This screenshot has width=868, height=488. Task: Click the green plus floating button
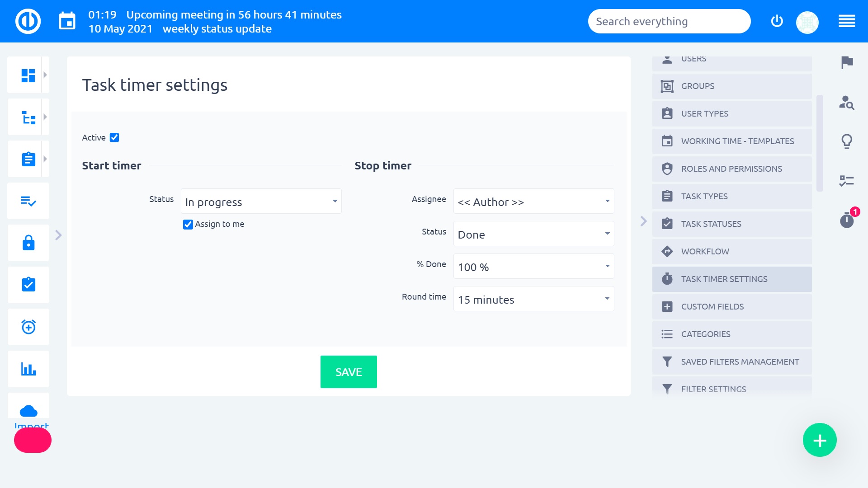point(820,440)
